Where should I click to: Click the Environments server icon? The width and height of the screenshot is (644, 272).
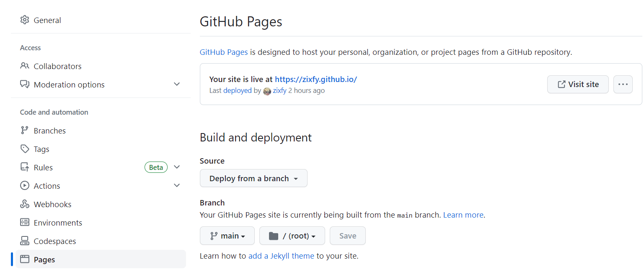25,223
